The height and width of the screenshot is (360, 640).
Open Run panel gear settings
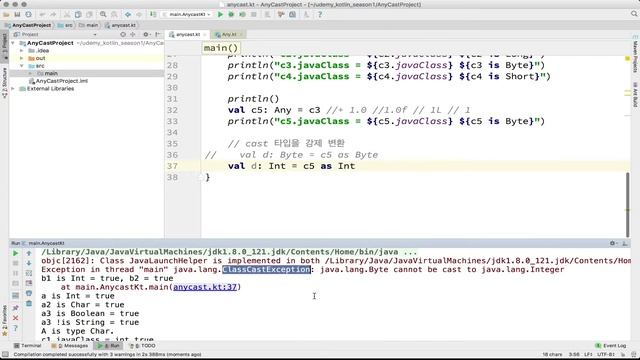click(613, 243)
